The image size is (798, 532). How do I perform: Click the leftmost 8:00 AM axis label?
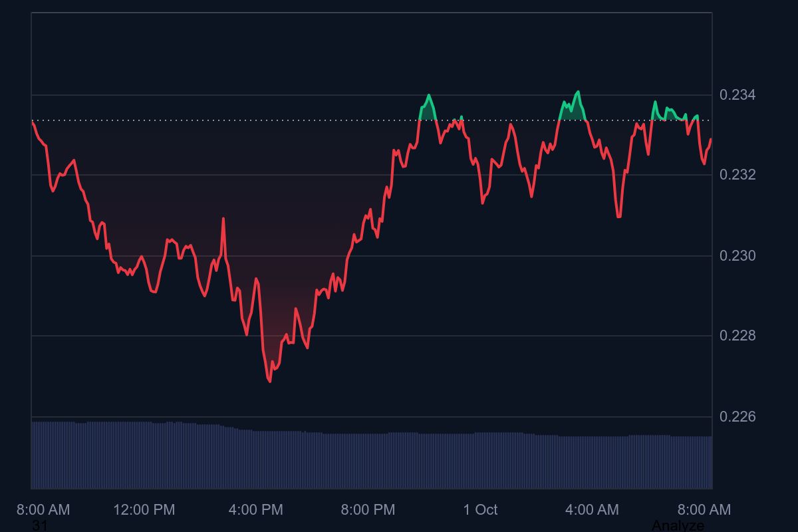point(43,509)
